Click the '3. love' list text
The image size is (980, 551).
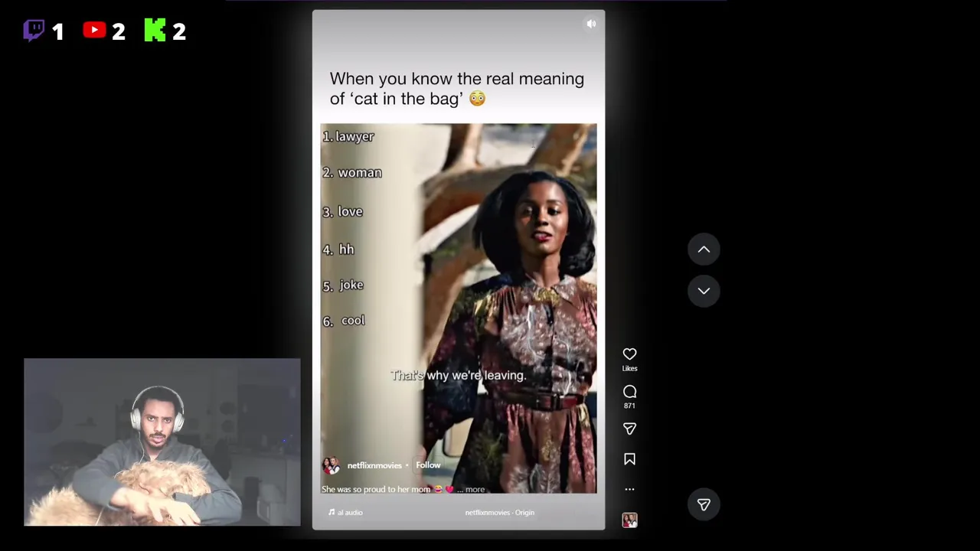tap(342, 212)
